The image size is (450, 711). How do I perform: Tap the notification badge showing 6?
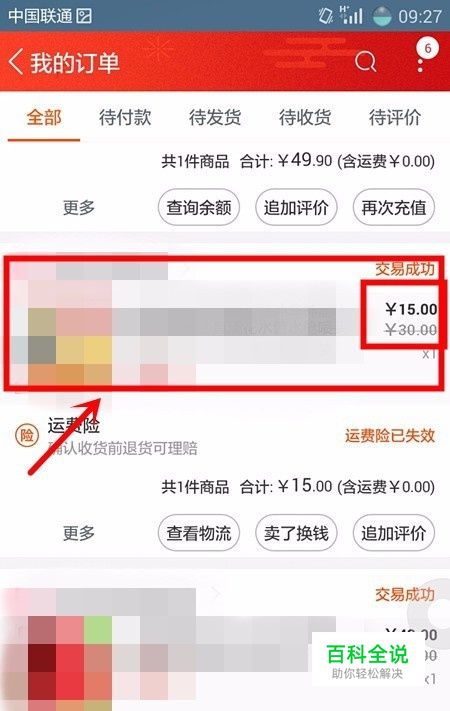[427, 48]
